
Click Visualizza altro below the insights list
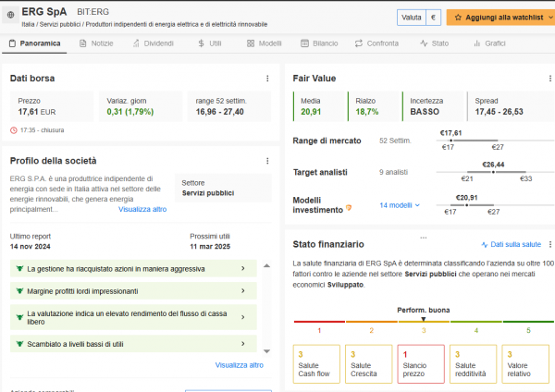pos(240,365)
